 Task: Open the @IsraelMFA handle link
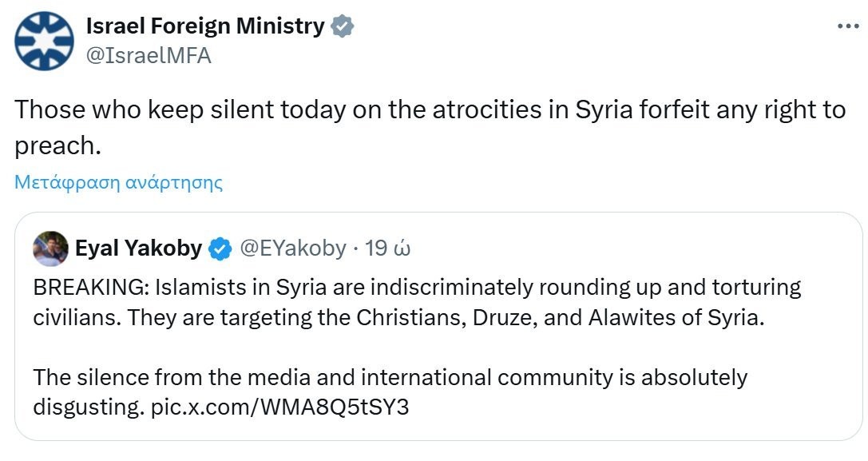point(148,56)
